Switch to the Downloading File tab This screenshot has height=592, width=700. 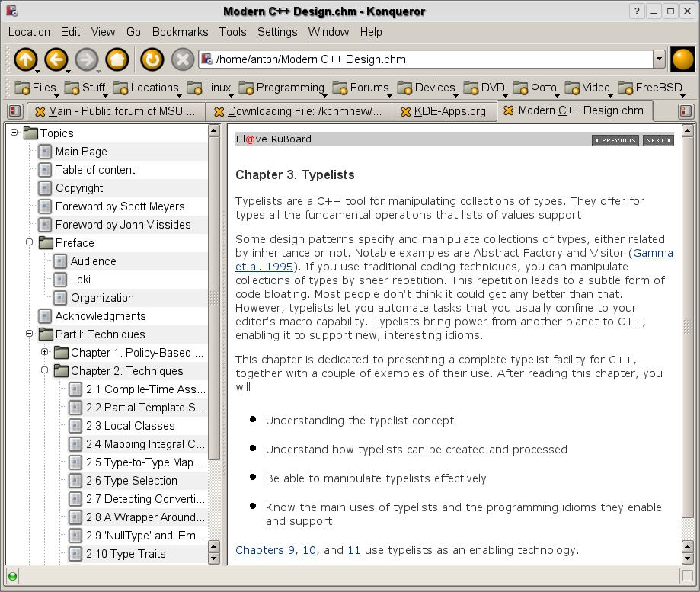point(299,111)
